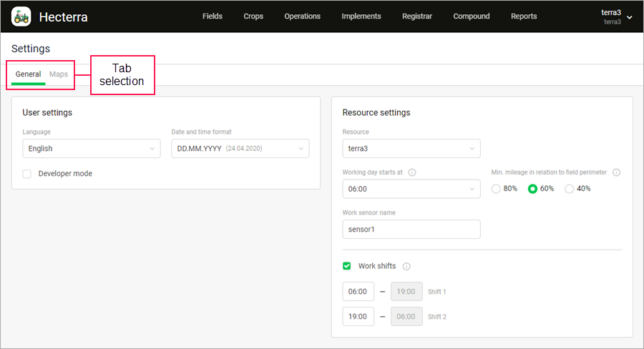Screen dimensions: 644x349
Task: Enable the Developer mode checkbox
Action: pyautogui.click(x=26, y=174)
